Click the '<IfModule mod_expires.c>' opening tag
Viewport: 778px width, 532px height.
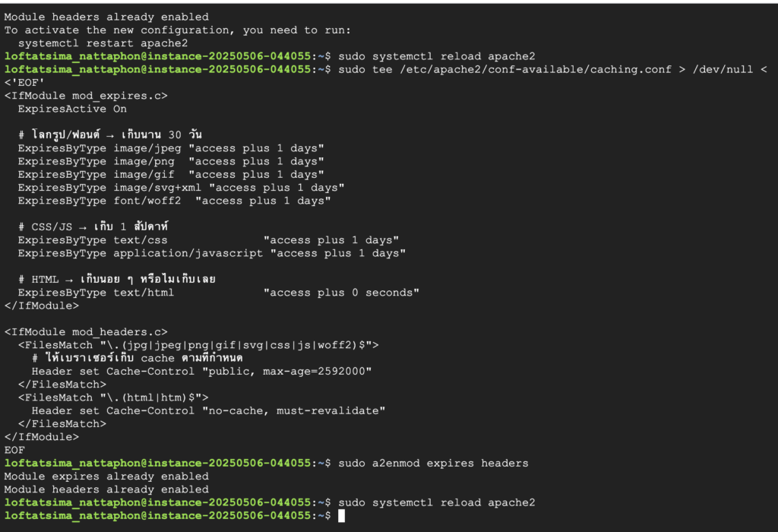(86, 96)
